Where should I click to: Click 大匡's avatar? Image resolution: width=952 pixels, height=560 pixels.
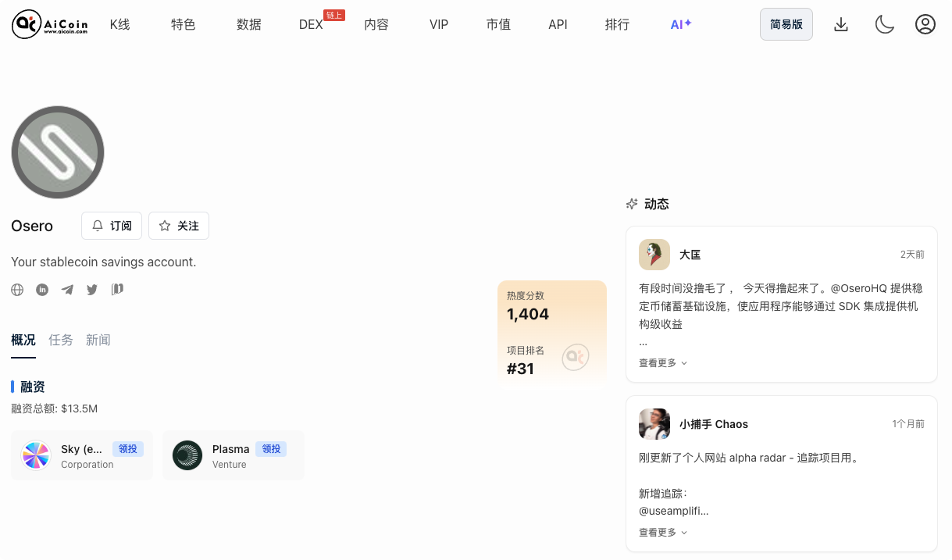tap(654, 255)
